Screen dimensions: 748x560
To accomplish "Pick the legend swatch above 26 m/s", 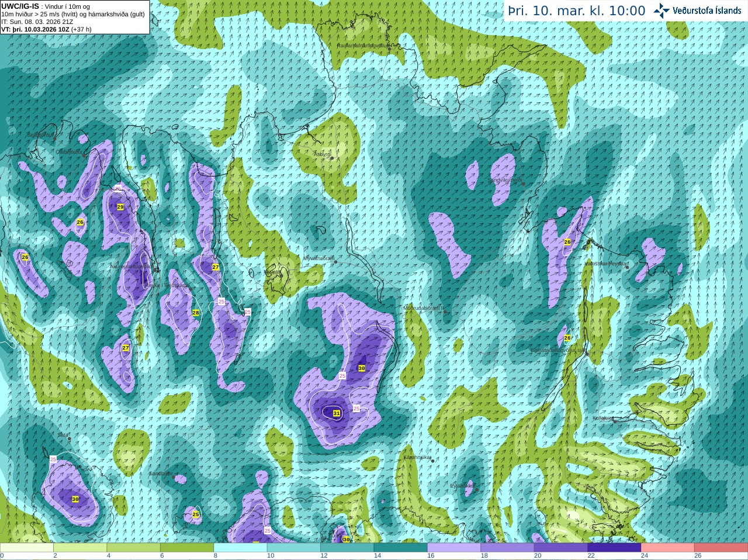I will click(721, 548).
